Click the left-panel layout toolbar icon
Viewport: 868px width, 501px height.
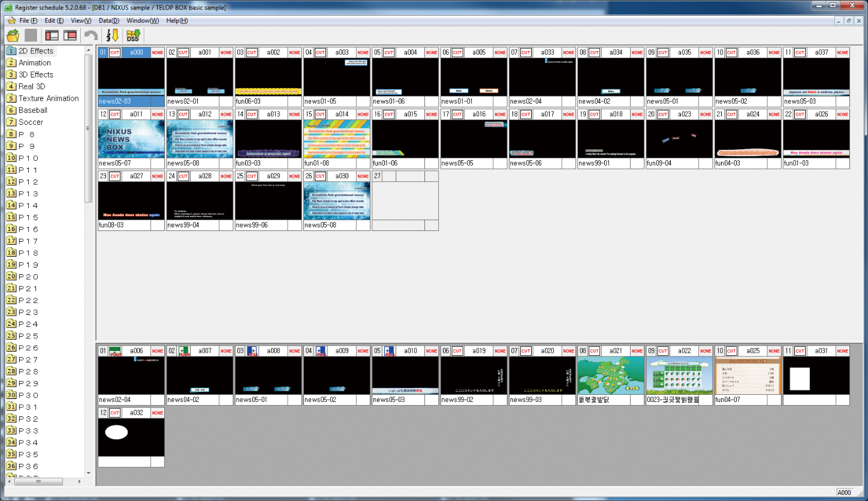click(52, 35)
